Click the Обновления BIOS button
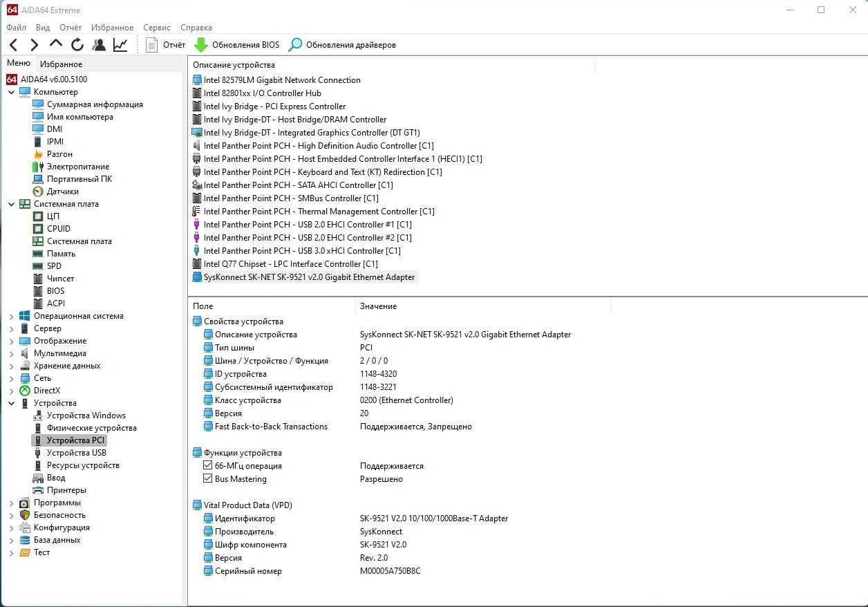Viewport: 868px width, 607px height. (237, 45)
